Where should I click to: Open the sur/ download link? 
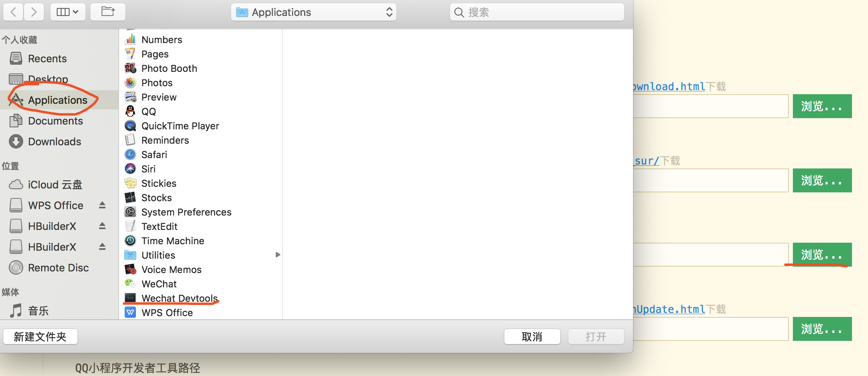point(647,160)
